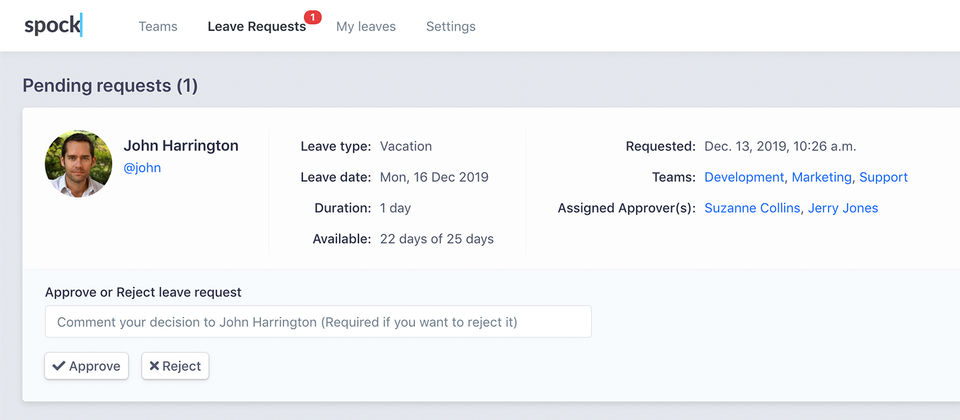Reject the leave request

click(x=175, y=366)
